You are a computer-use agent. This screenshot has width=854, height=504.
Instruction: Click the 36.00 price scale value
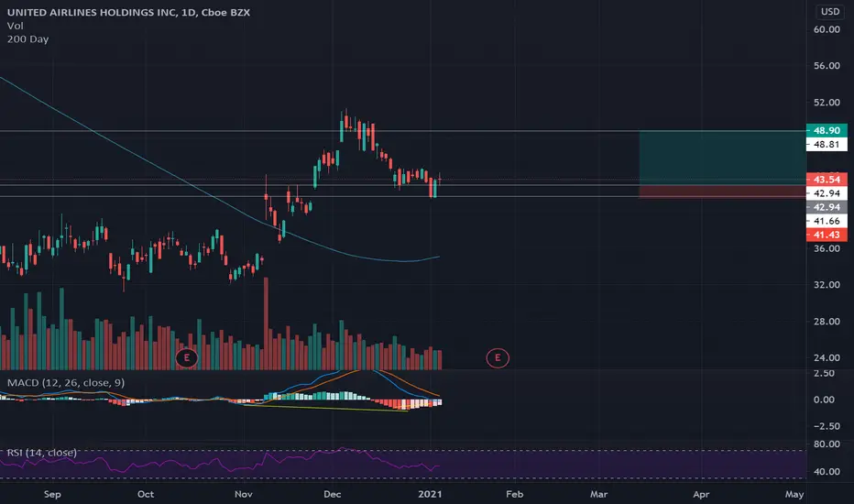coord(827,248)
